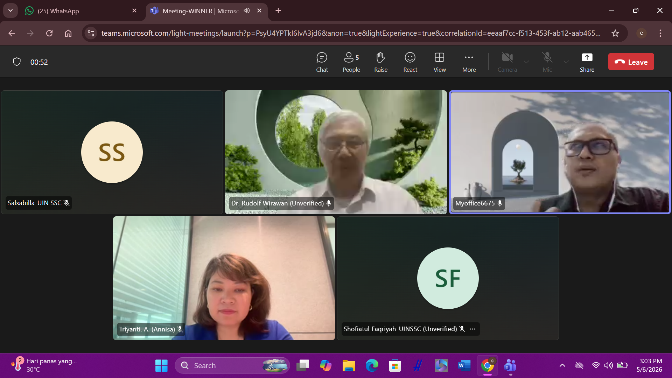Change the meeting View layout
Viewport: 672px width, 378px height.
click(x=439, y=62)
